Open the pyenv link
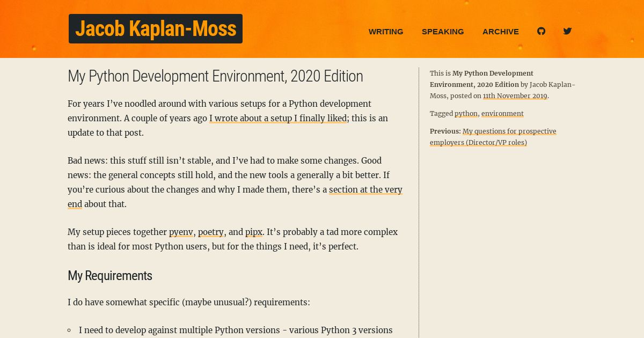Image resolution: width=644 pixels, height=338 pixels. point(181,232)
